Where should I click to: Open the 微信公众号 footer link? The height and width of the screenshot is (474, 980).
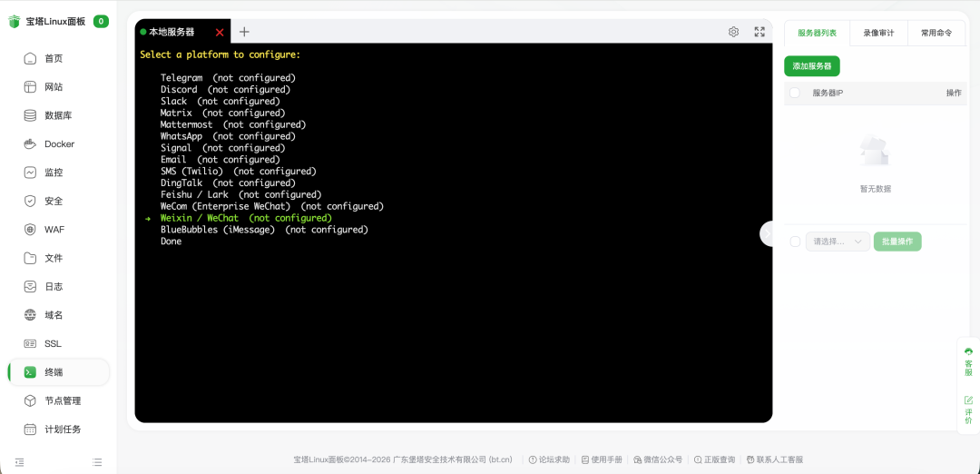tap(658, 459)
